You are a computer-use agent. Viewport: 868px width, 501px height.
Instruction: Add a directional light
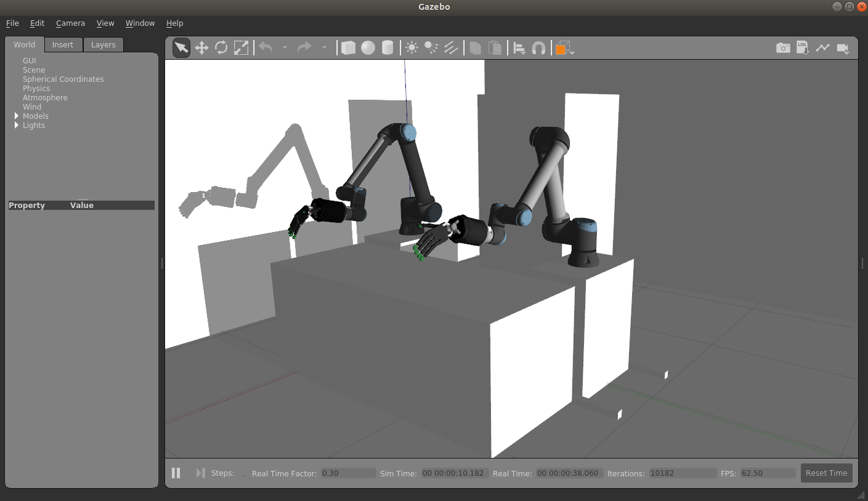[x=451, y=47]
